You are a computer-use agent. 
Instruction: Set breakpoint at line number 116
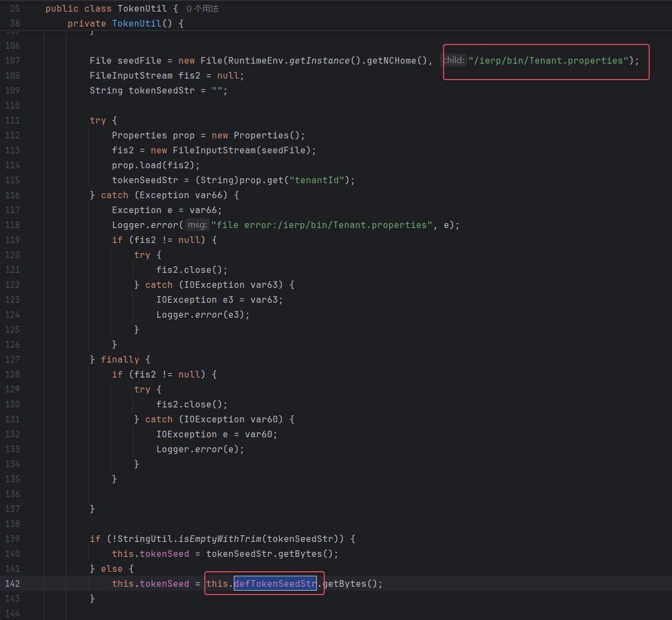click(x=12, y=195)
